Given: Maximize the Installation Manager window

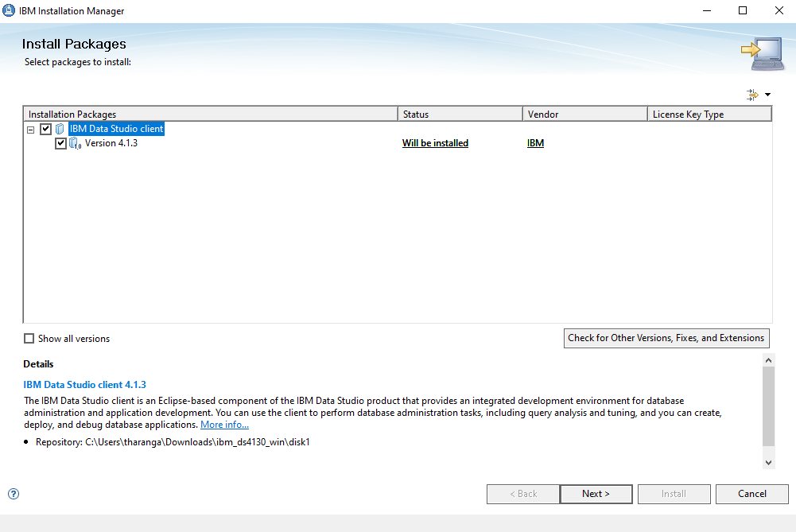Looking at the screenshot, I should (x=743, y=10).
